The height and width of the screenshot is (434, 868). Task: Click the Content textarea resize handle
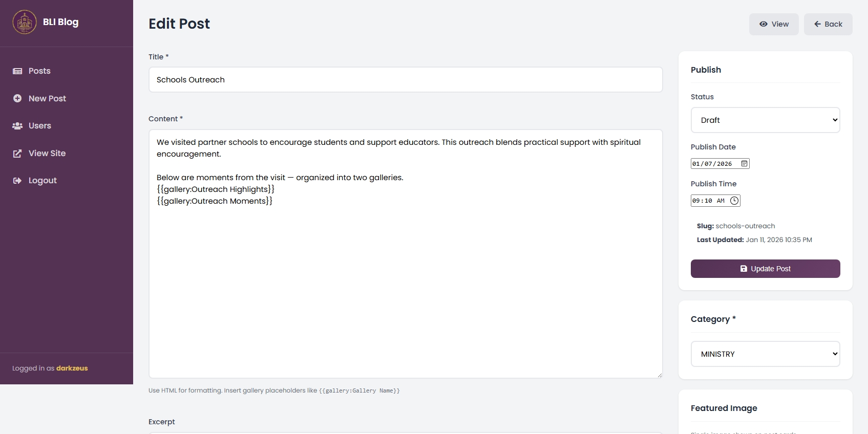click(x=659, y=375)
